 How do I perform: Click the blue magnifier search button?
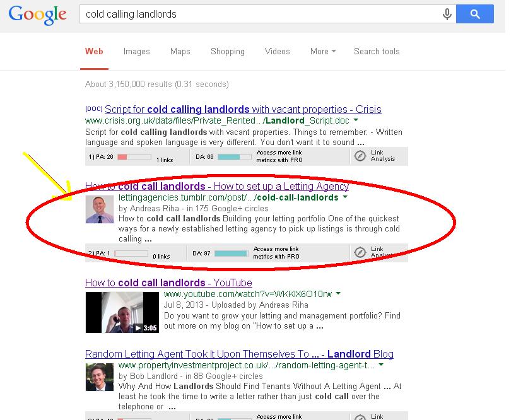(x=474, y=14)
